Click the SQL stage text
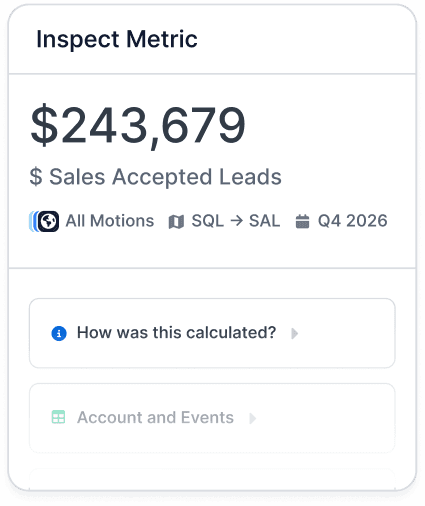The width and height of the screenshot is (425, 506). (207, 221)
